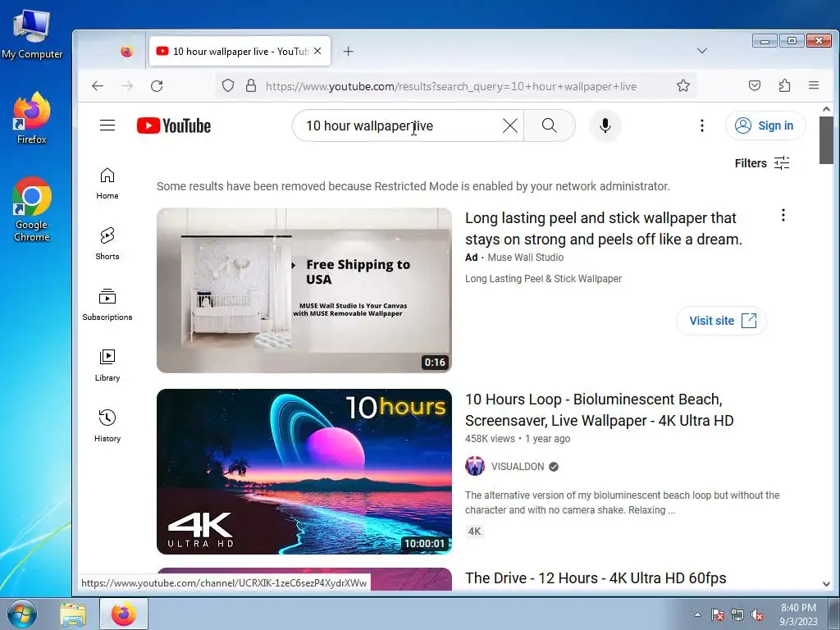Open Firefox application menu
This screenshot has width=840, height=630.
[814, 85]
